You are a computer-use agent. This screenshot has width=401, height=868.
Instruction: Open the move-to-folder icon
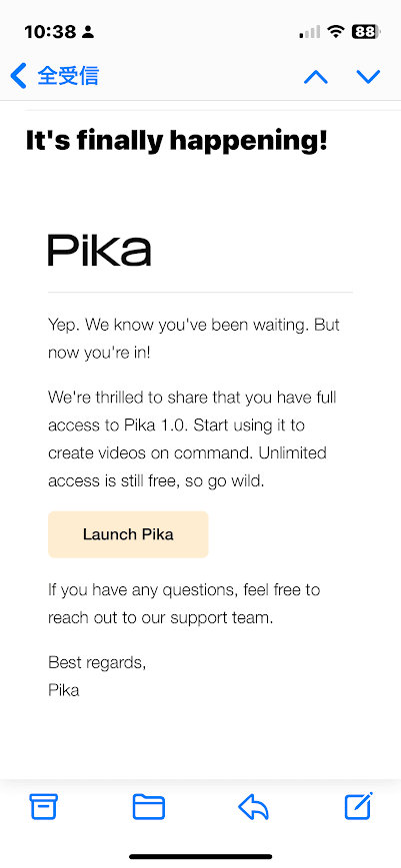tap(148, 806)
